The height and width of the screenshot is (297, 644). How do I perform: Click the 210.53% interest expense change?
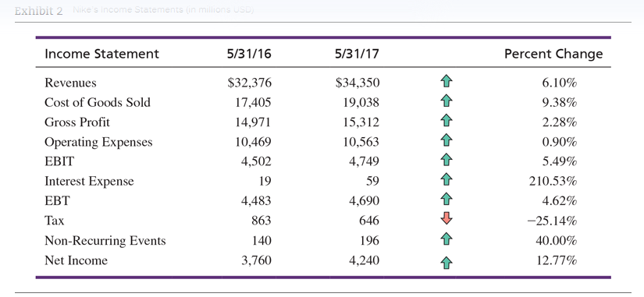[x=553, y=181]
